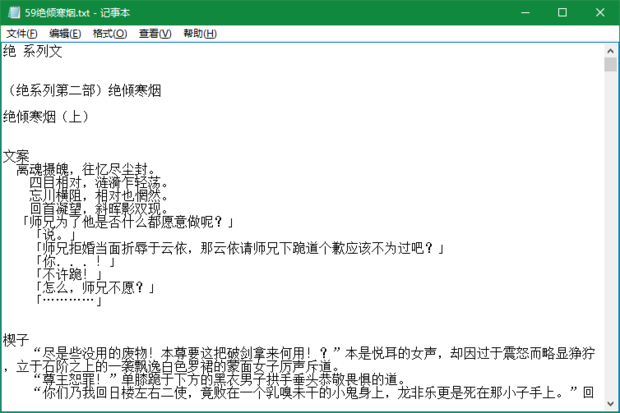Click the vertical scrollbar thumb
Viewport: 620px width, 413px height.
coord(610,65)
